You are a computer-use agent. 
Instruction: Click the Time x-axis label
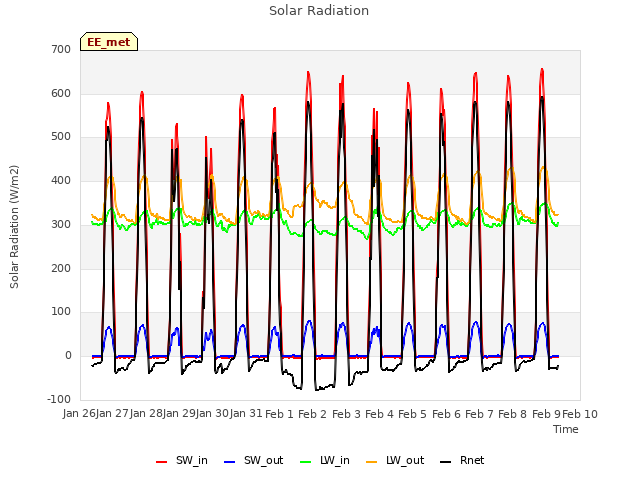point(566,429)
